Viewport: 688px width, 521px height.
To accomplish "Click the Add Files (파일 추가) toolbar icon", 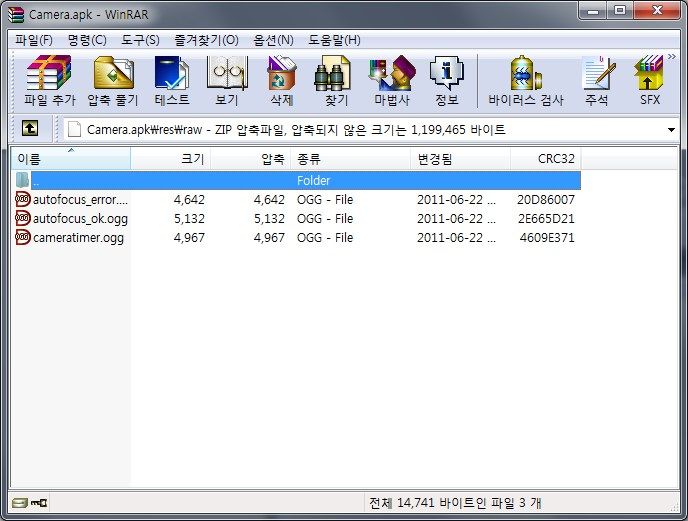I will pos(49,81).
